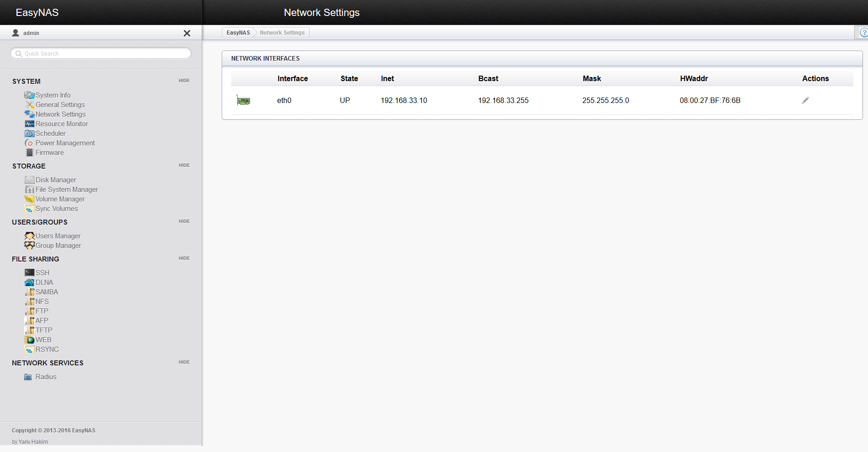
Task: Open the General Settings link
Action: [60, 105]
